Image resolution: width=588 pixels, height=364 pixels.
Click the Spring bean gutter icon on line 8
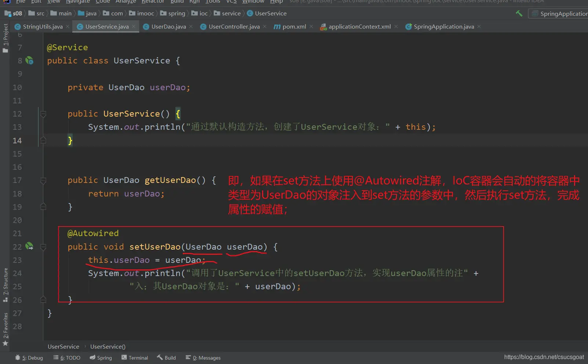pyautogui.click(x=29, y=60)
